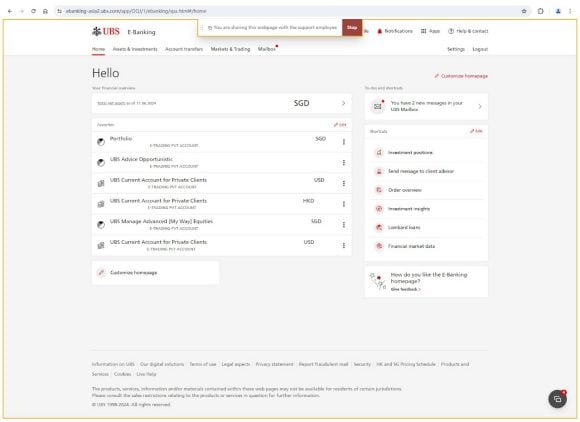This screenshot has width=580, height=422.
Task: Open Settings in the top navigation
Action: click(x=456, y=49)
